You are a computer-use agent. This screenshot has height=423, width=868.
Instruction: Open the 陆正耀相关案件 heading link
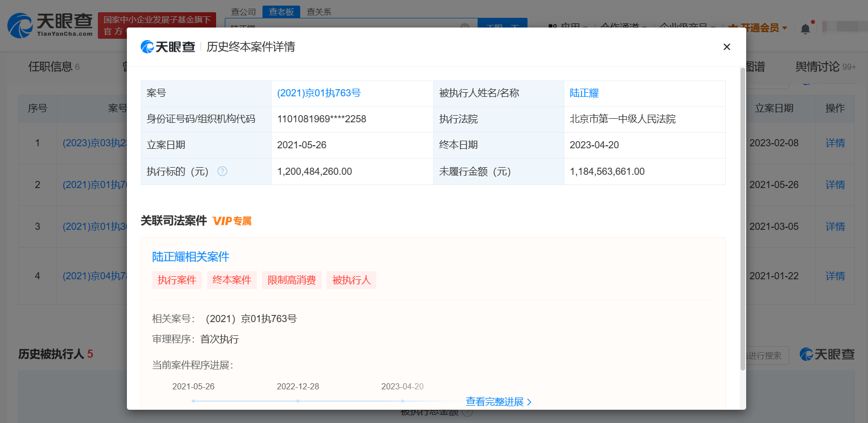191,256
